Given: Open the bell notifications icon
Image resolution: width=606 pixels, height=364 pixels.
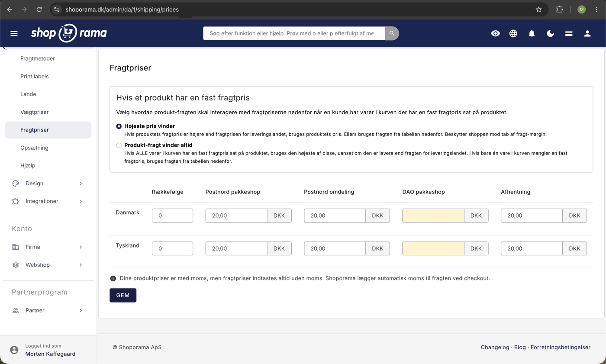Looking at the screenshot, I should (532, 33).
